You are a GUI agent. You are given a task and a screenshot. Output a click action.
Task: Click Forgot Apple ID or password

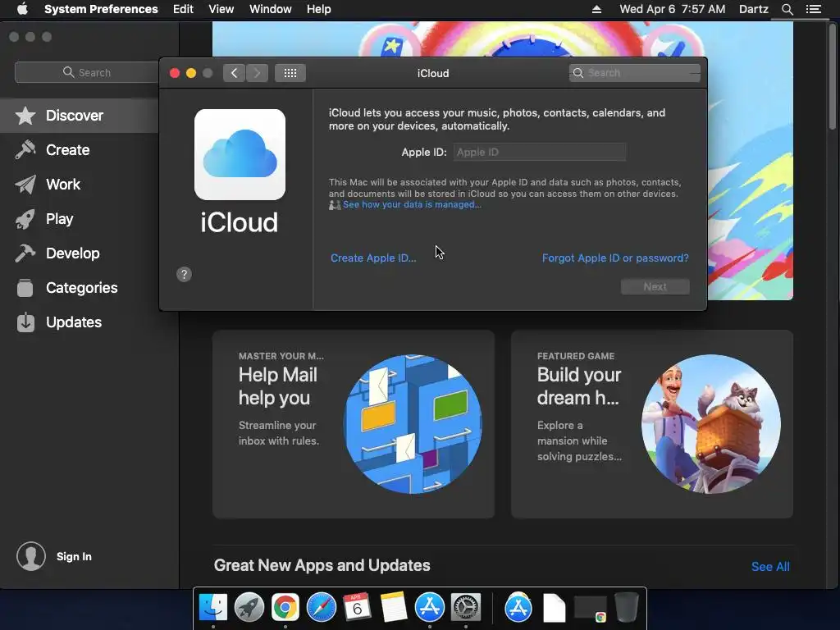coord(615,258)
